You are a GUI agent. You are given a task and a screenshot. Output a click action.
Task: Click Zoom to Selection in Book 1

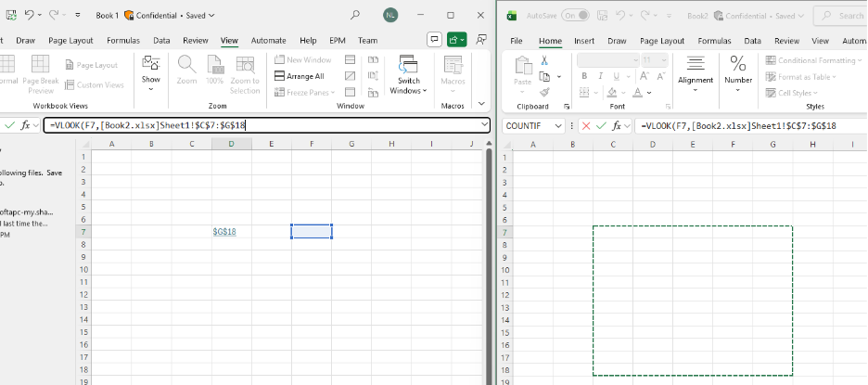click(x=245, y=74)
